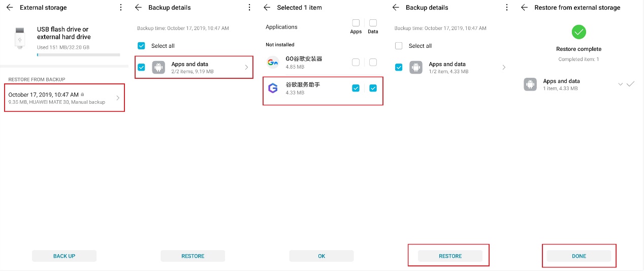Screen dimensions: 644x271
Task: Go back from Restore from external storage
Action: click(x=525, y=8)
